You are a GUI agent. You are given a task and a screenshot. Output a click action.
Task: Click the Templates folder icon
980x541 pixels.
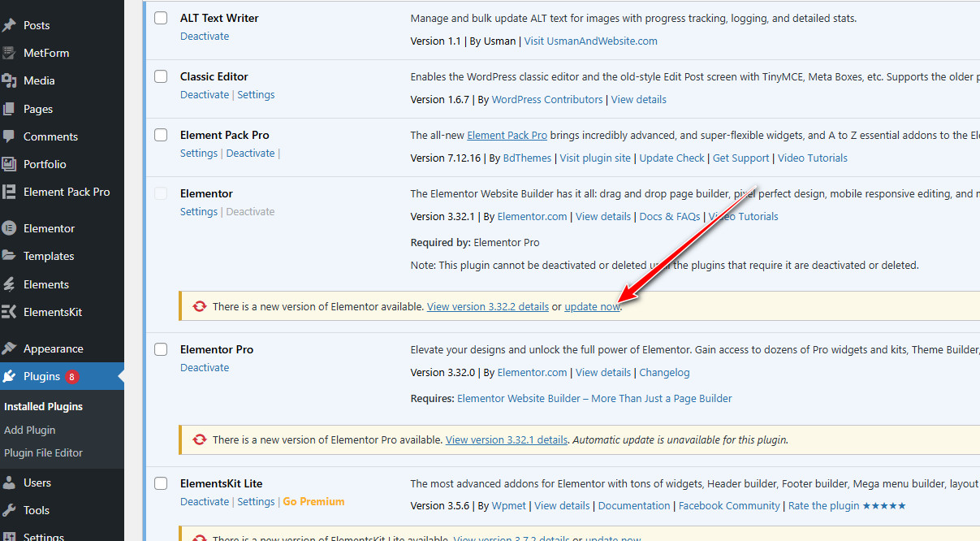(9, 256)
